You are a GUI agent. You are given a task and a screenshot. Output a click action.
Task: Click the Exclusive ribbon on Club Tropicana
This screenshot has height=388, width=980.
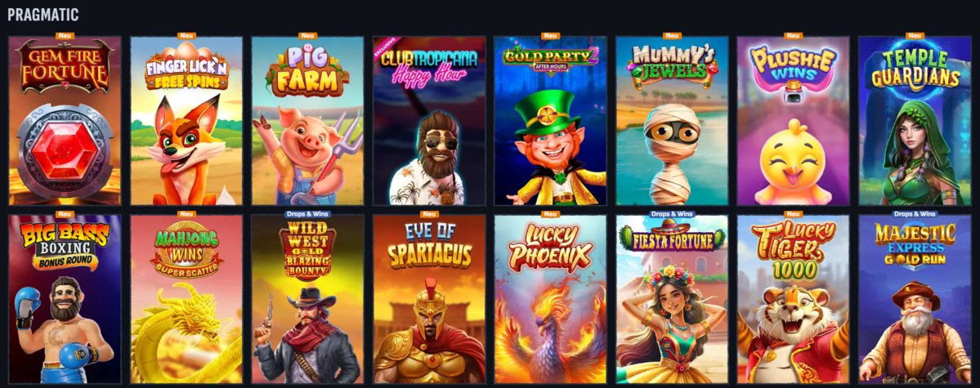click(385, 48)
